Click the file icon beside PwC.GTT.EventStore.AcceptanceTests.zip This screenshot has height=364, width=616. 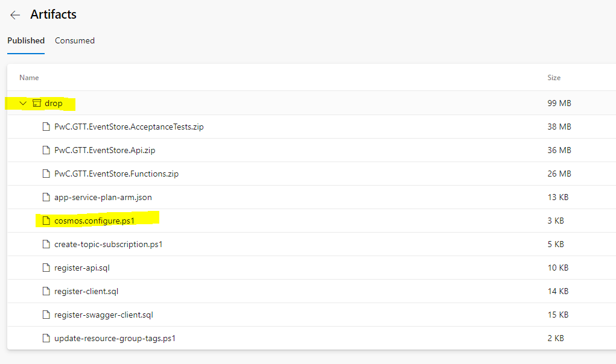tap(46, 127)
